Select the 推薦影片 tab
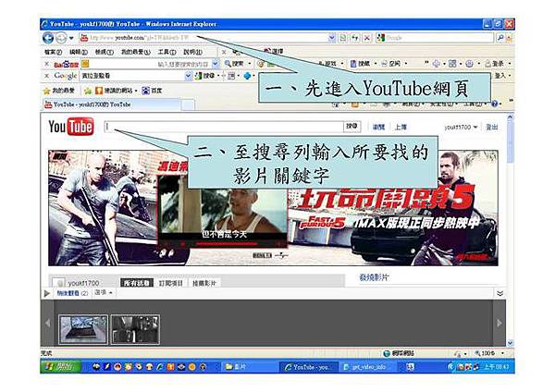 coord(204,283)
